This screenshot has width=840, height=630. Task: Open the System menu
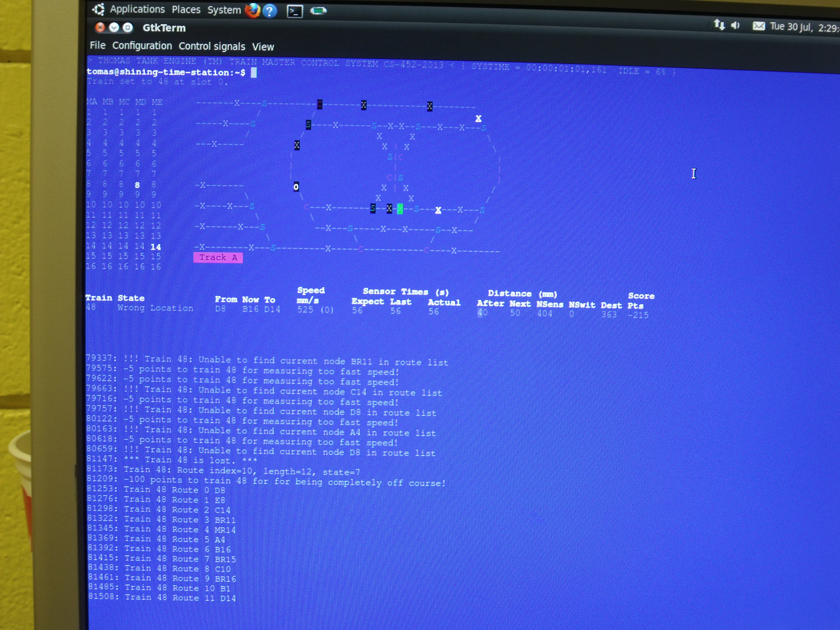224,10
